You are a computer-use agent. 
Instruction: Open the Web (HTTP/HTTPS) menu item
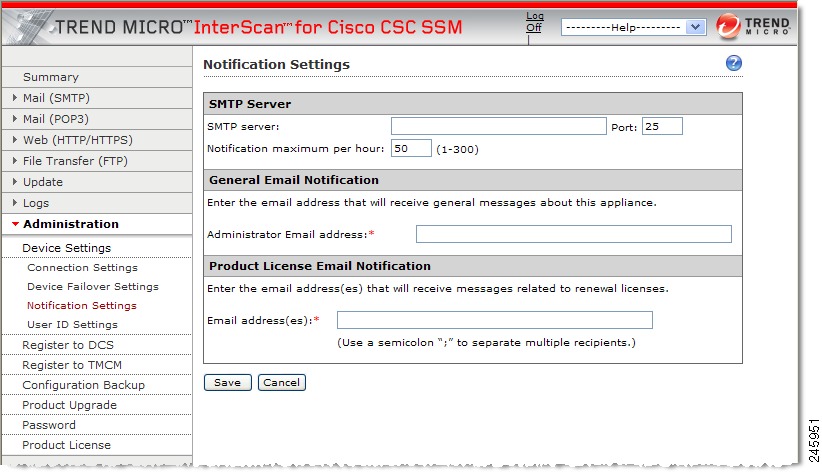point(78,140)
